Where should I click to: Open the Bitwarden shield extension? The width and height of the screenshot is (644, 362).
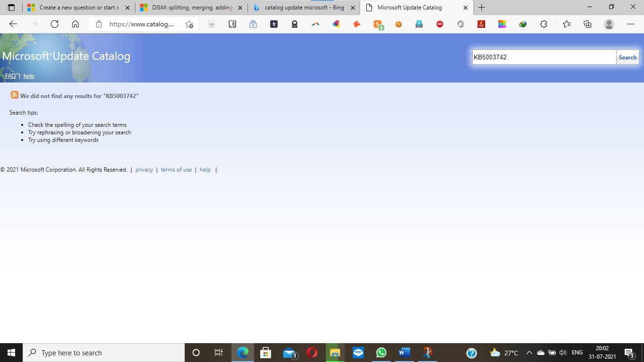pyautogui.click(x=232, y=24)
